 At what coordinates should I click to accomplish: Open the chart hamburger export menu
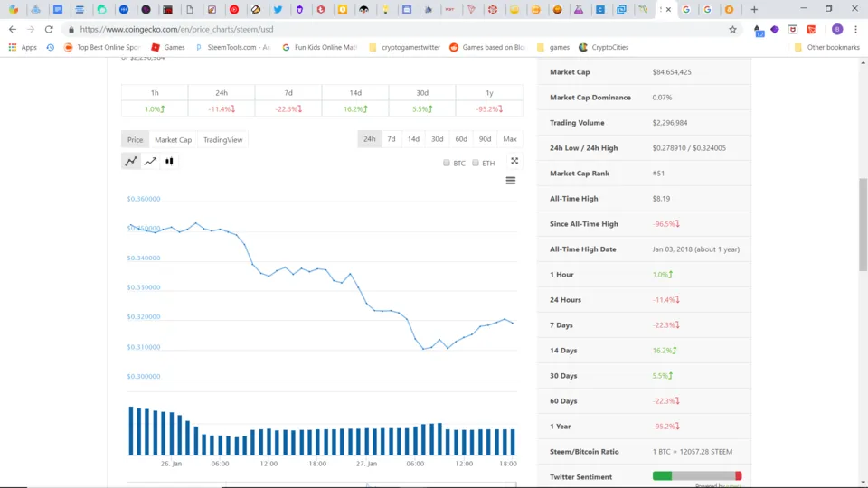[x=510, y=181]
